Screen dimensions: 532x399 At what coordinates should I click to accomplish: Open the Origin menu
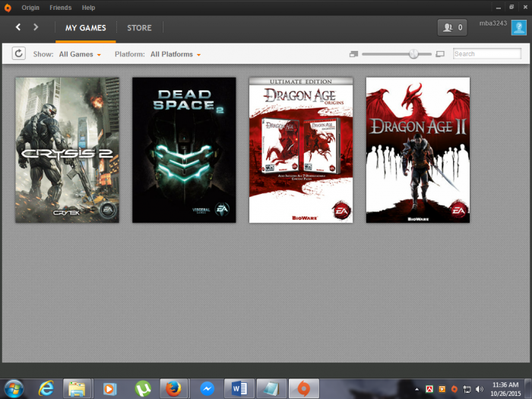pyautogui.click(x=30, y=8)
